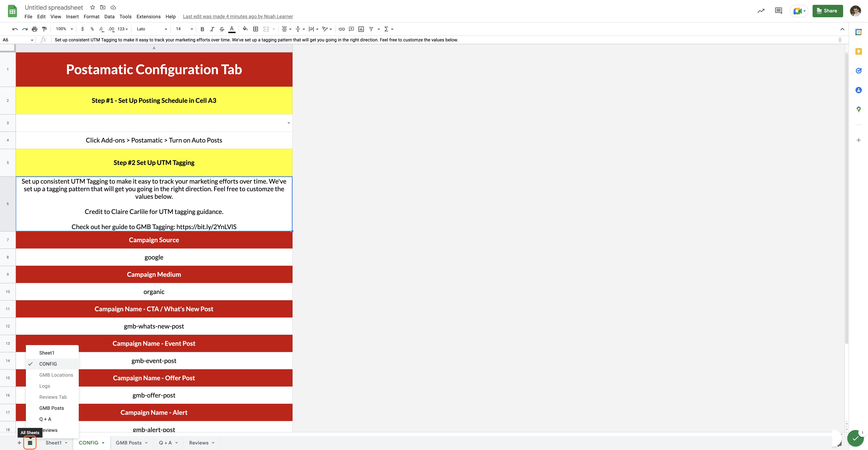Insert a link with the toolbar icon

(342, 29)
